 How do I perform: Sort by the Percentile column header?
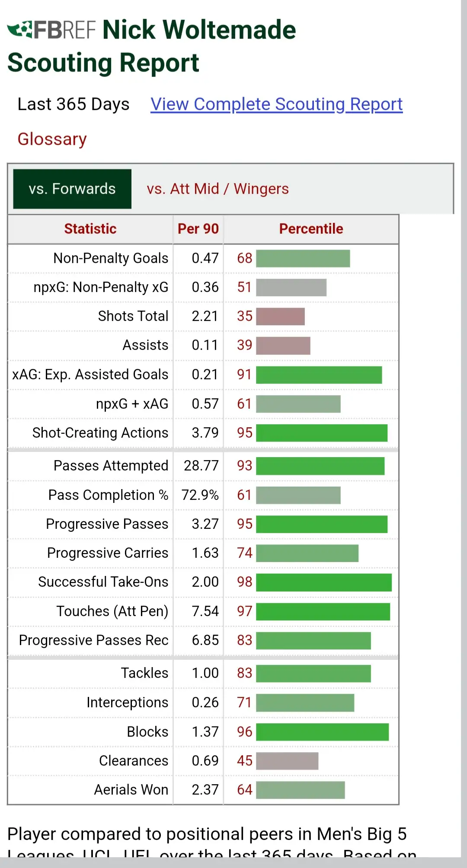click(311, 229)
